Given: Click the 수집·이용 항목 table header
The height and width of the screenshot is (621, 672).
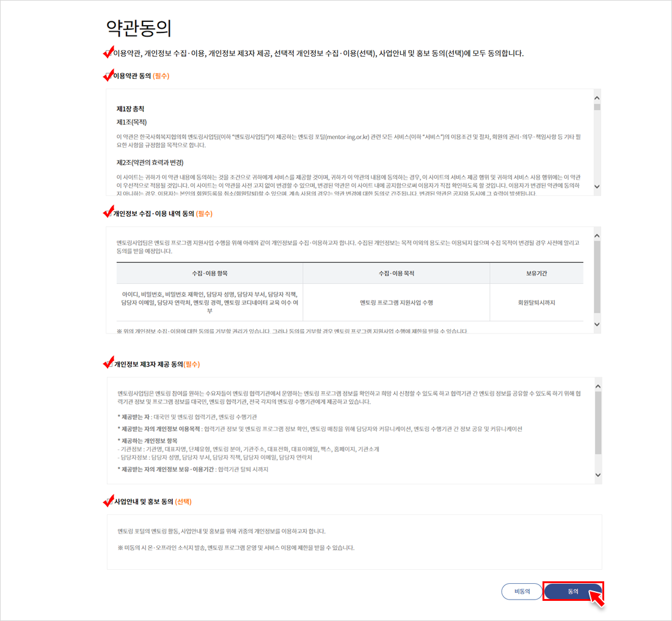Looking at the screenshot, I should click(x=210, y=273).
